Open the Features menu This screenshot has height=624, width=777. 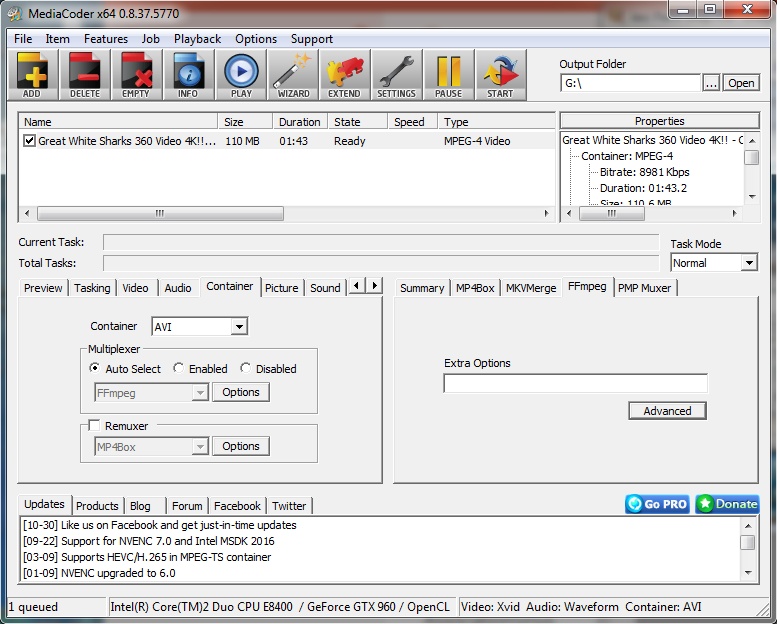pos(106,39)
